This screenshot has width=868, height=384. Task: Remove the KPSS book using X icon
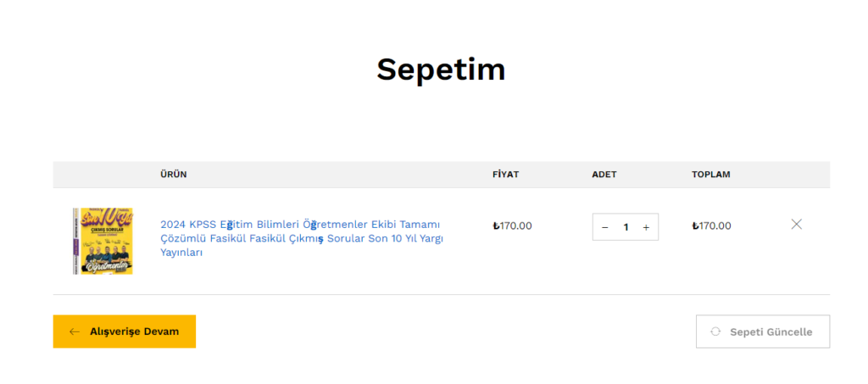pos(796,224)
